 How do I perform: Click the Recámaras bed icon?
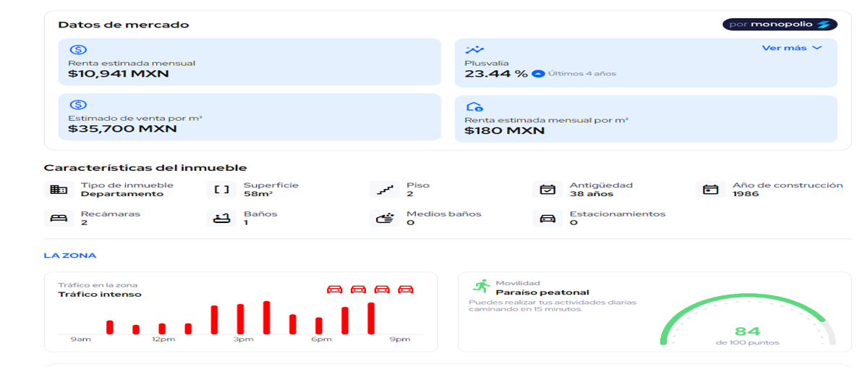click(59, 218)
